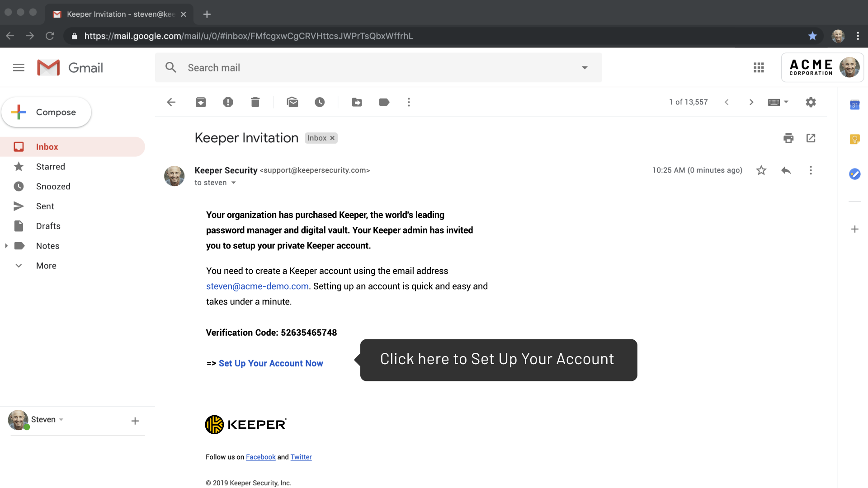The width and height of the screenshot is (868, 488).
Task: Expand recipient details next to 'to steven'
Action: coord(234,183)
